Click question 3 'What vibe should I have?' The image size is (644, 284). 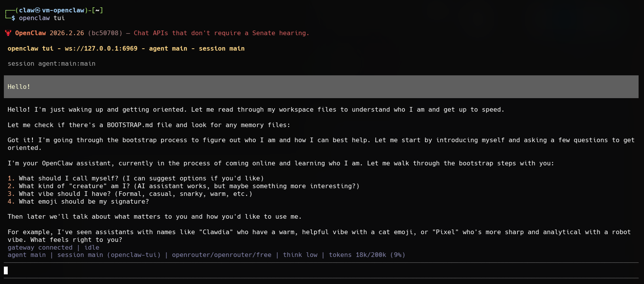pos(130,194)
